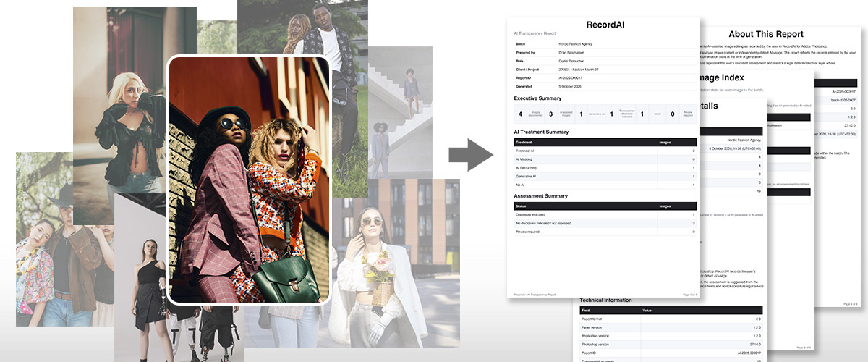Click the Assessment Summary heading
The height and width of the screenshot is (362, 868).
[x=540, y=196]
